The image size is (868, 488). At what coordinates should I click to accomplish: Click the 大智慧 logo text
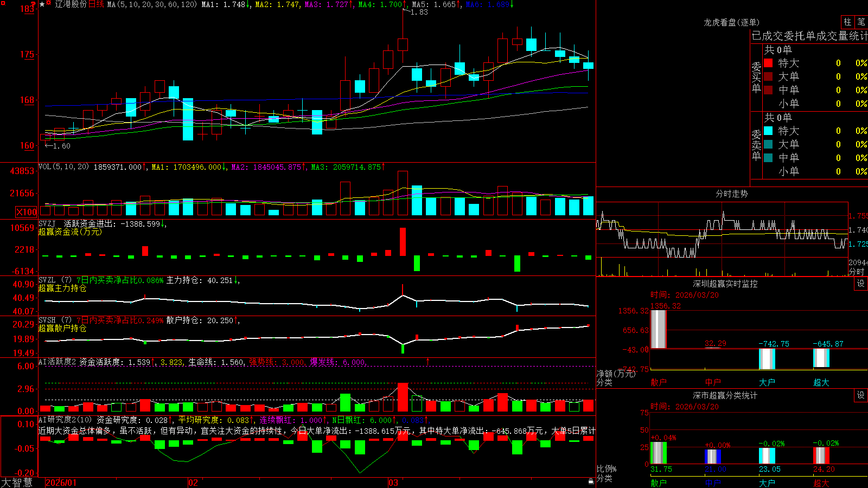[x=17, y=483]
